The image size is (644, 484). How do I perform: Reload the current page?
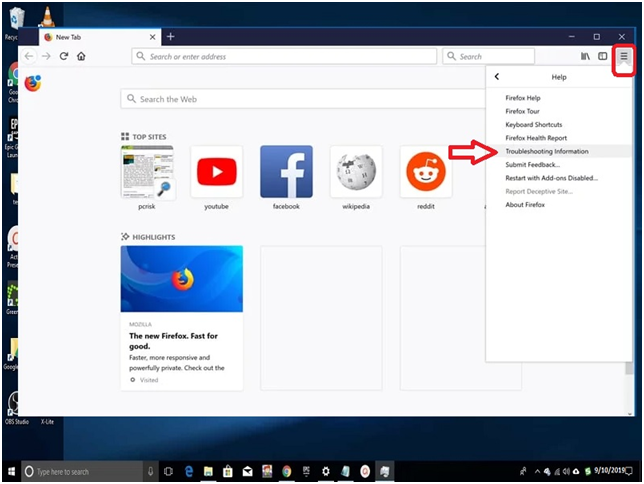[64, 56]
